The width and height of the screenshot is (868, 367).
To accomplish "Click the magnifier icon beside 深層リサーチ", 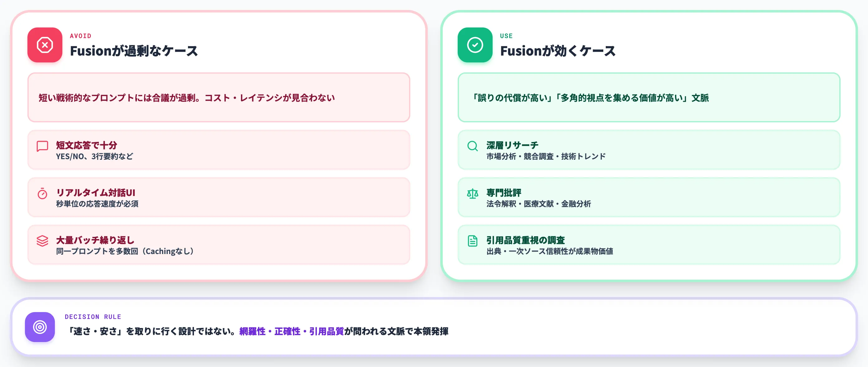I will click(472, 146).
